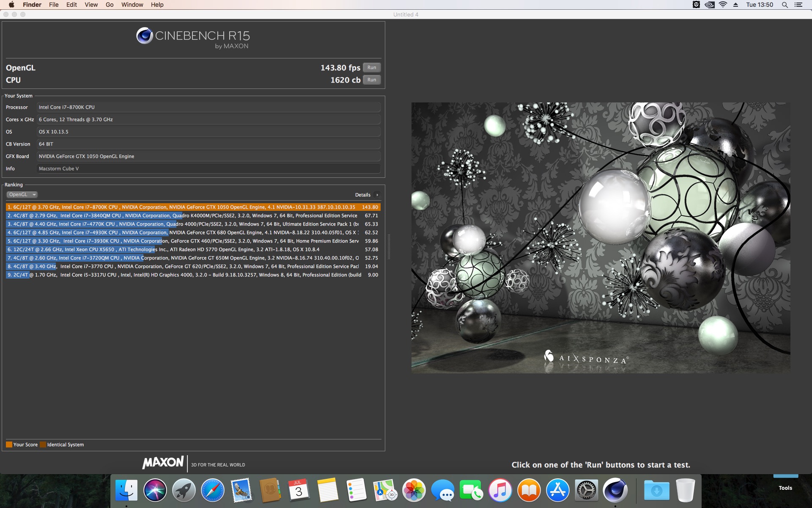
Task: Open the File menu
Action: pyautogui.click(x=54, y=5)
